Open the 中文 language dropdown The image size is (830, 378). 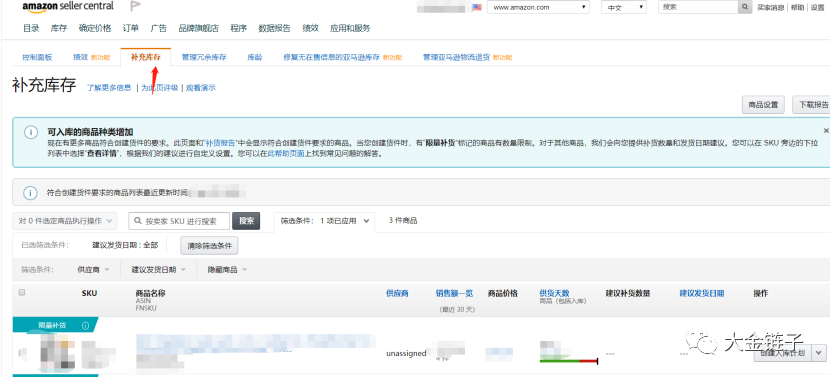click(x=624, y=7)
